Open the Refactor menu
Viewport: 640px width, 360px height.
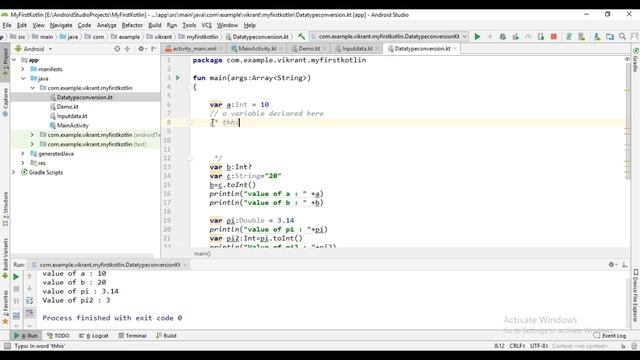click(132, 25)
